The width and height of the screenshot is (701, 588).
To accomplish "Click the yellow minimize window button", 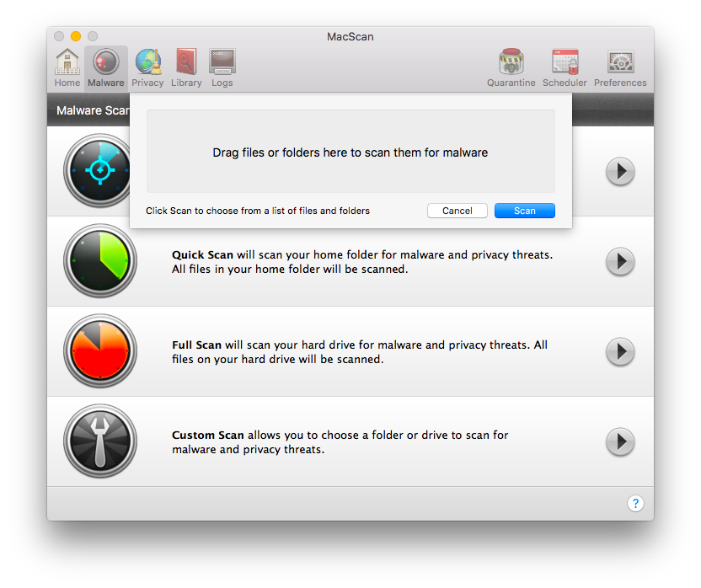I will click(x=76, y=36).
